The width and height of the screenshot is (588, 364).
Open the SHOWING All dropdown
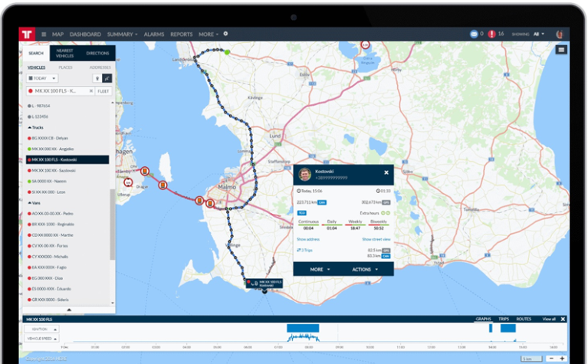tap(538, 34)
